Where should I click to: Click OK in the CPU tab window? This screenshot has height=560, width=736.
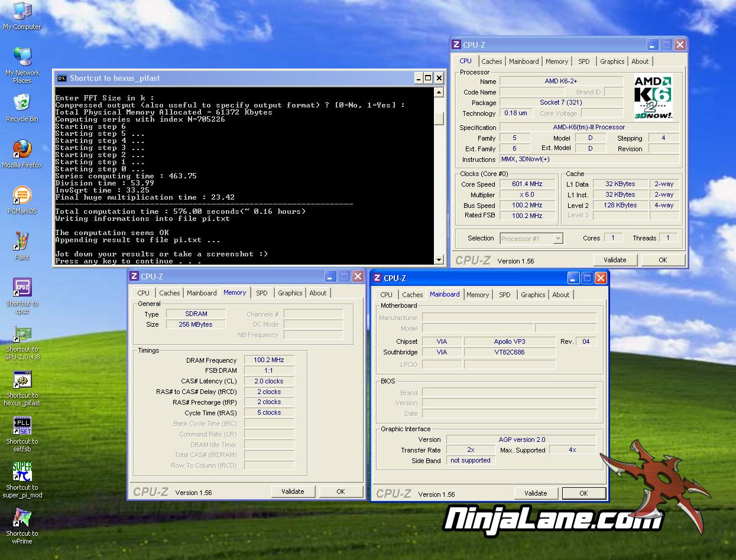click(663, 260)
